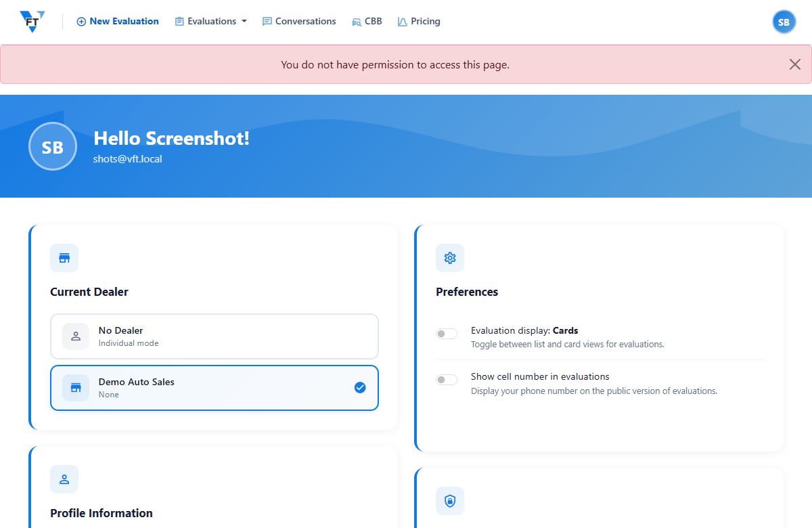Click the Preferences heading
The width and height of the screenshot is (812, 528).
coord(467,292)
